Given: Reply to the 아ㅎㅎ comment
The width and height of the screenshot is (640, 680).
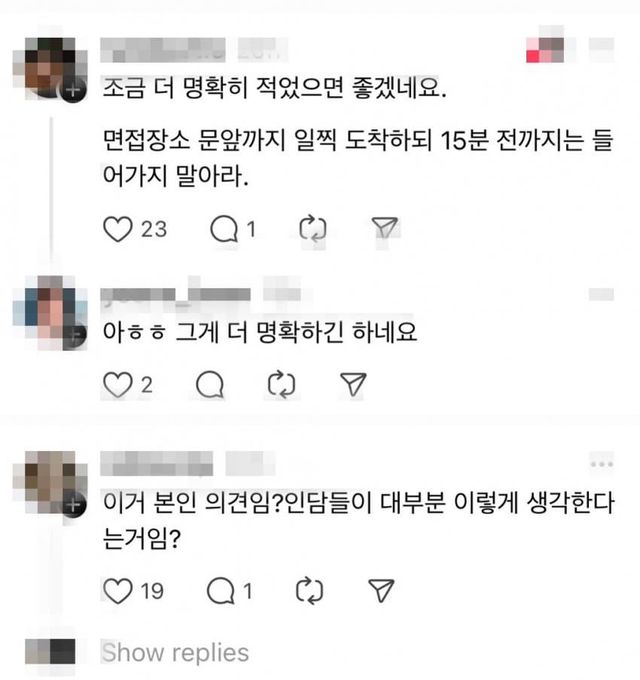Looking at the screenshot, I should (210, 385).
